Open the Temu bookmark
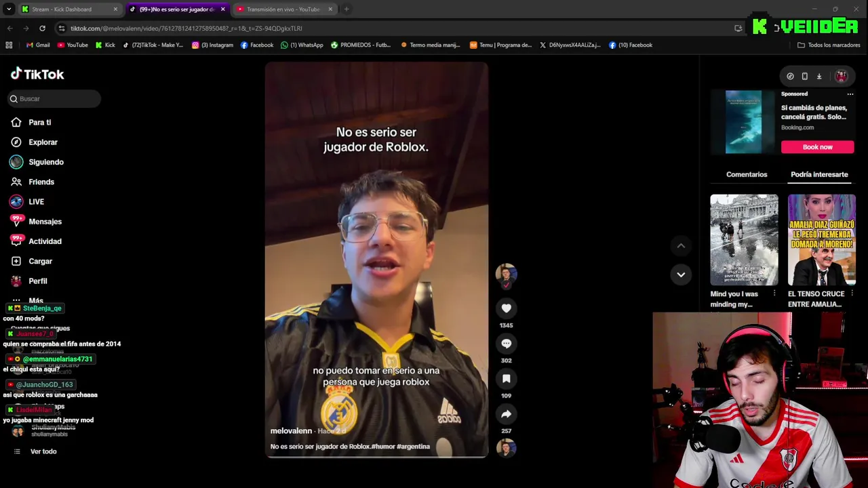Viewport: 868px width, 488px height. tap(500, 45)
